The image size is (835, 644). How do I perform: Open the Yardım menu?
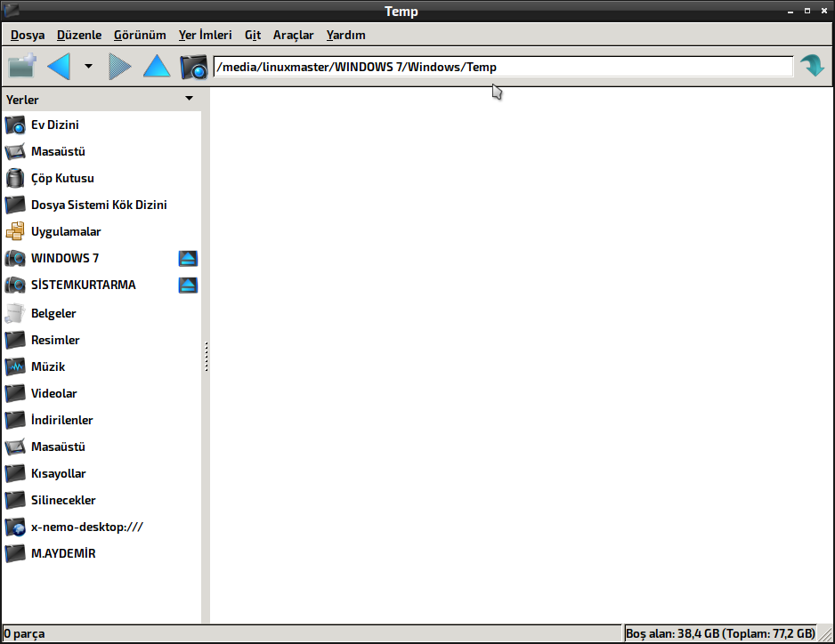[346, 35]
